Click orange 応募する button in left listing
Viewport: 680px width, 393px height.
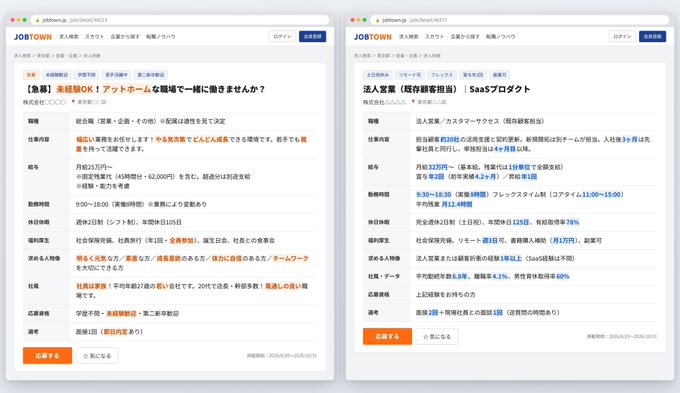47,356
